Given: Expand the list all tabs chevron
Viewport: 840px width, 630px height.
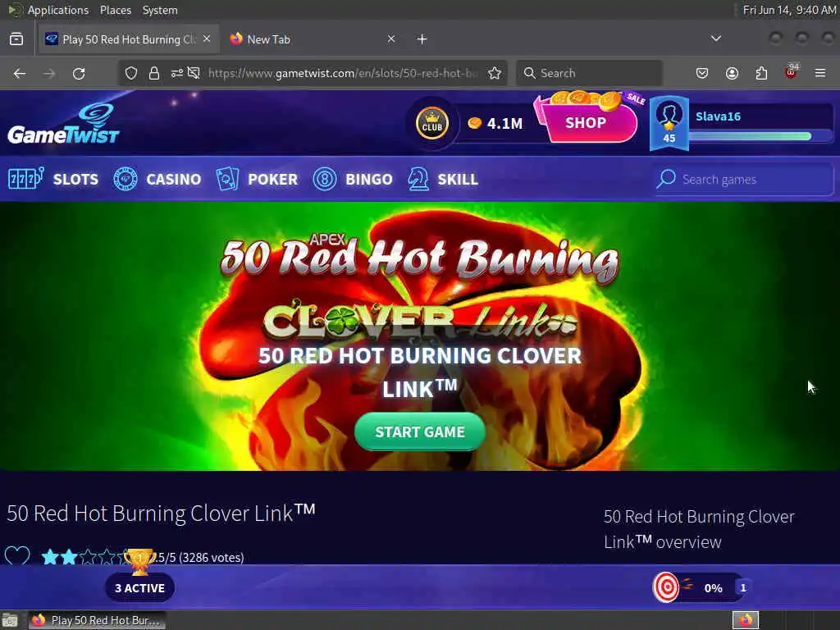Looking at the screenshot, I should 715,39.
